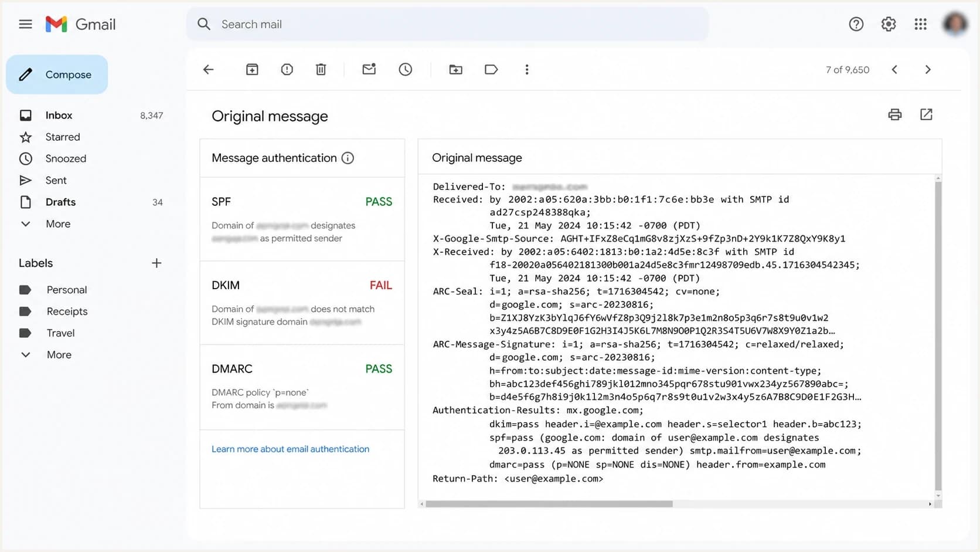Click the vertical scrollbar in message pane

tap(938, 336)
